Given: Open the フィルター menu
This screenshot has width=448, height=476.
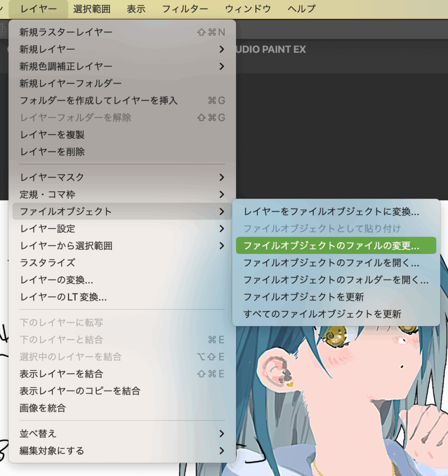Looking at the screenshot, I should click(x=185, y=9).
